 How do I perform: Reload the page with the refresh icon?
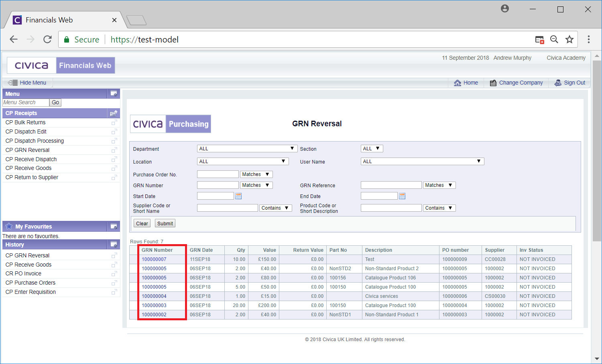(47, 39)
